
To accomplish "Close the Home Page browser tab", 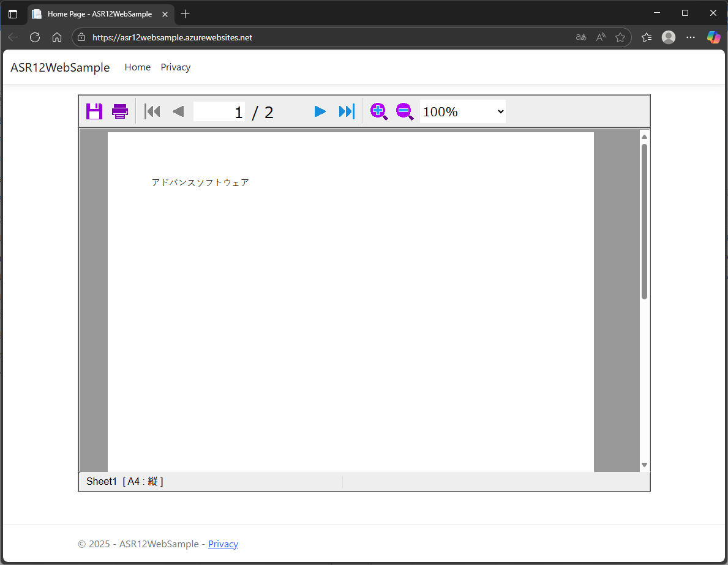I will click(x=165, y=15).
